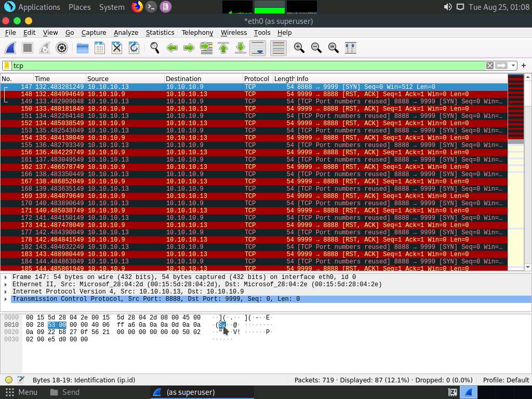Zoom in on packet text

[299, 48]
